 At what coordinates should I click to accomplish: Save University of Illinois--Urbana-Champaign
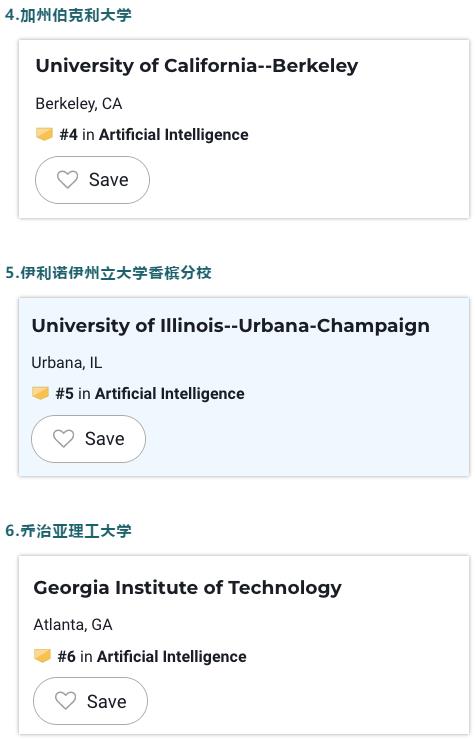(89, 439)
